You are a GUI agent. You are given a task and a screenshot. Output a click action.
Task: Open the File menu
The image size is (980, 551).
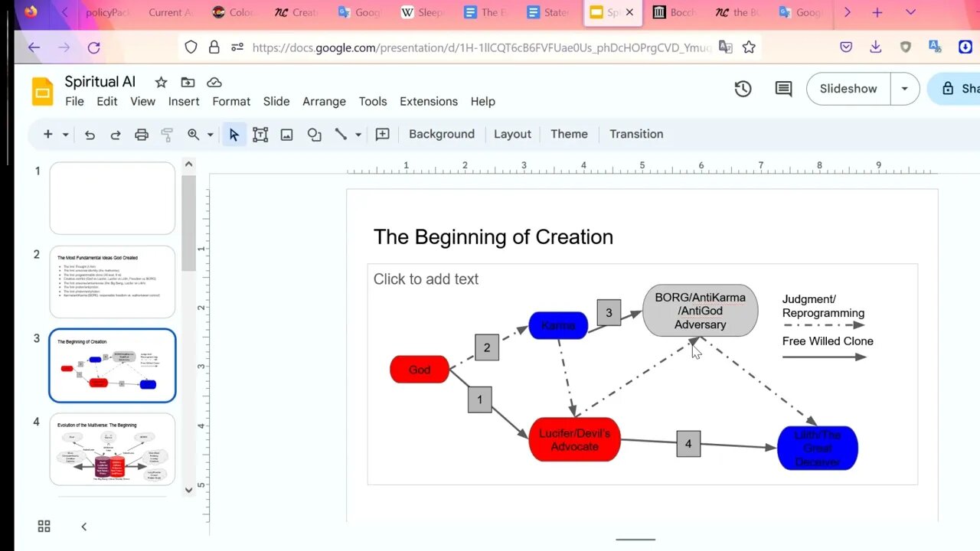(x=74, y=101)
